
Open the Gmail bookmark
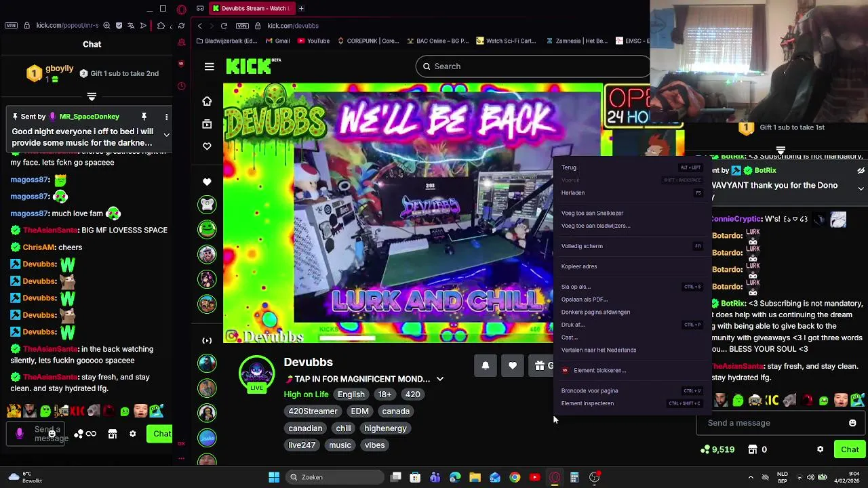click(x=278, y=41)
